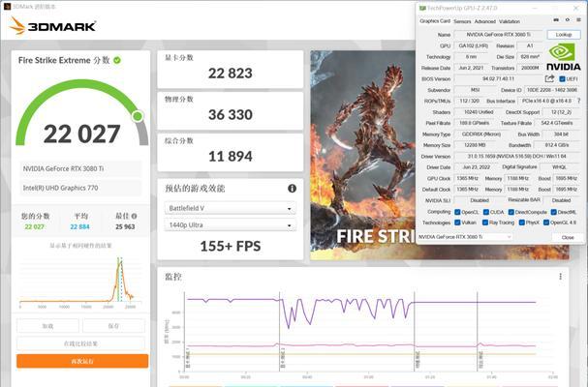Click the Resizable BAR Disabled field

[561, 200]
